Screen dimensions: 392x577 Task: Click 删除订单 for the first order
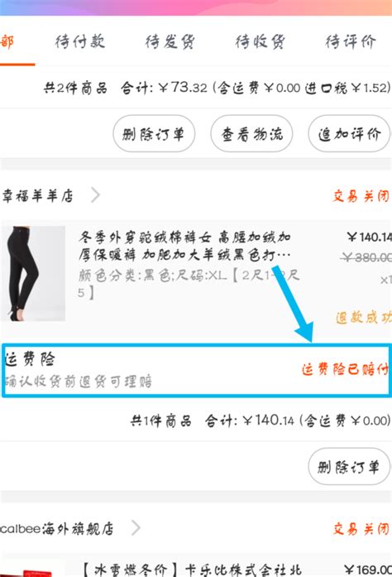[x=154, y=133]
